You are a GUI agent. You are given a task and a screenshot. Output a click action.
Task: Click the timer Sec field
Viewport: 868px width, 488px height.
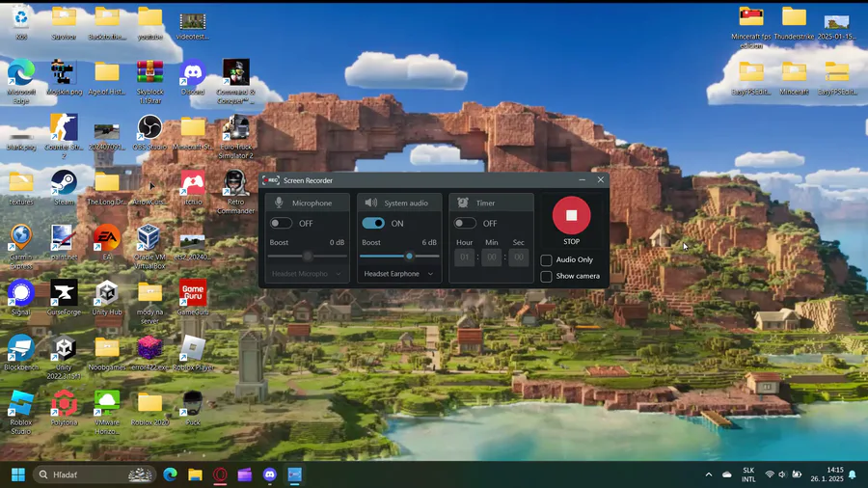[519, 258]
